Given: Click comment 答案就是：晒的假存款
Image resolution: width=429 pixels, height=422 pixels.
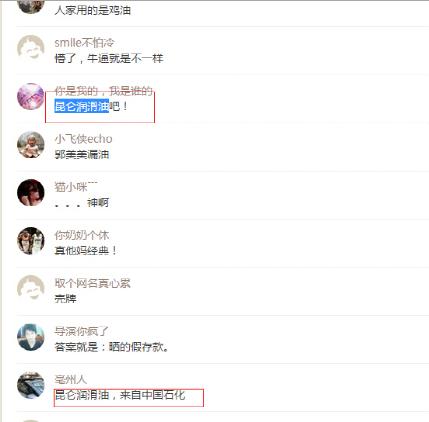Looking at the screenshot, I should click(112, 347).
